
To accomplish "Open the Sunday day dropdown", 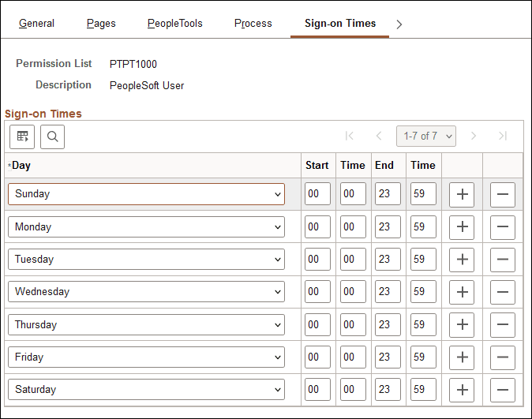I will point(146,194).
